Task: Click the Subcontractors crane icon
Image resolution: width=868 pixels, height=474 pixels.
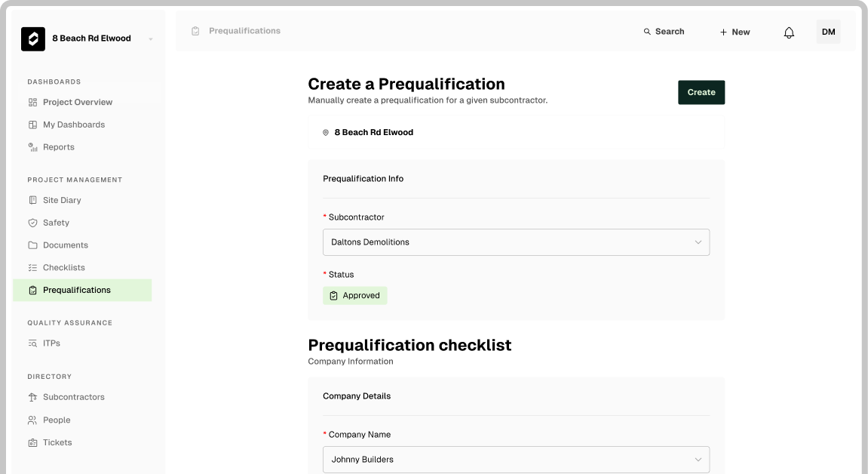Action: [32, 397]
